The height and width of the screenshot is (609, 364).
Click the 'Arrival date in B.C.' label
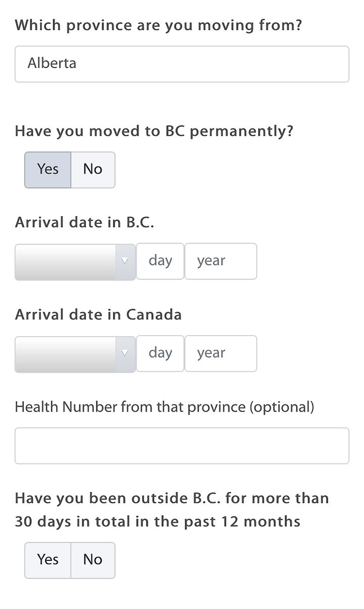84,223
